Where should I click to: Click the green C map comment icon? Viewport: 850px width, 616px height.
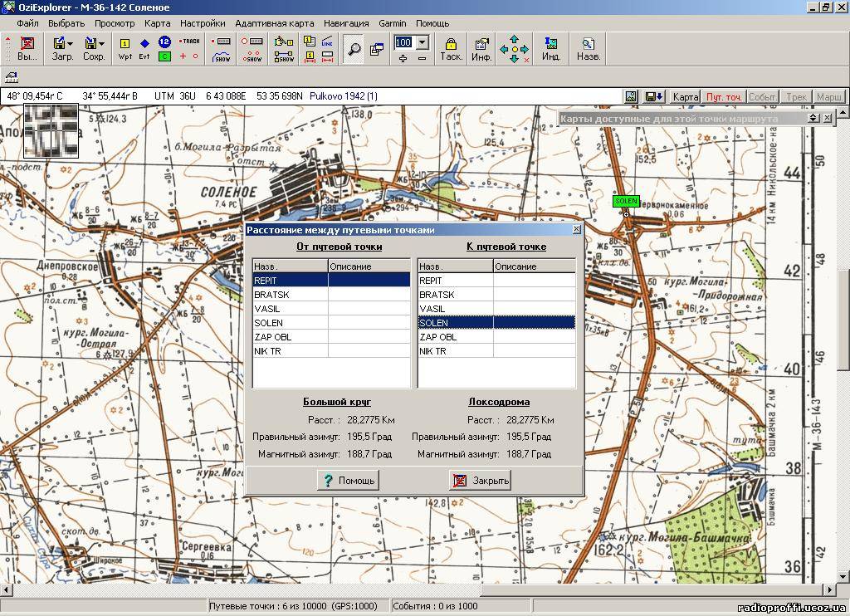click(x=165, y=56)
